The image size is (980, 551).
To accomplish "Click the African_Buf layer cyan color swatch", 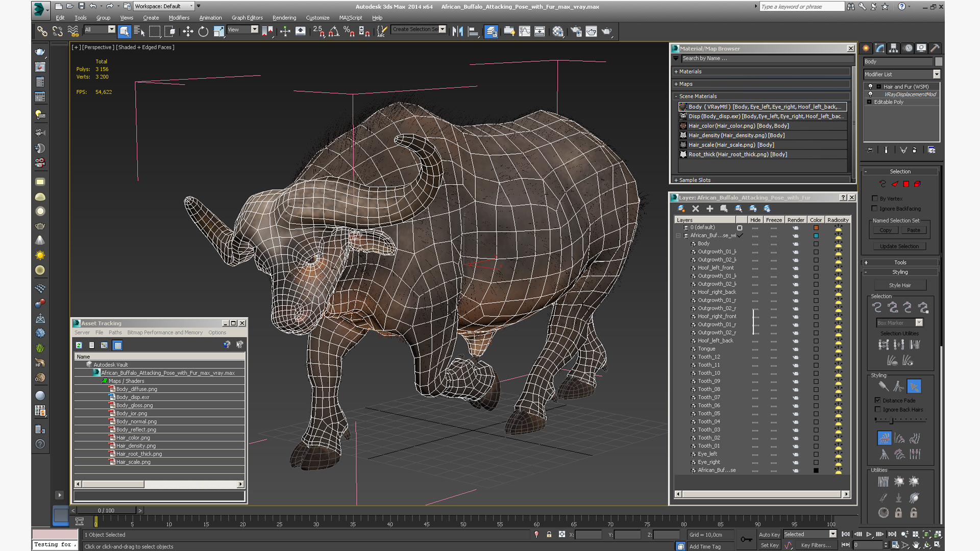I will (816, 236).
